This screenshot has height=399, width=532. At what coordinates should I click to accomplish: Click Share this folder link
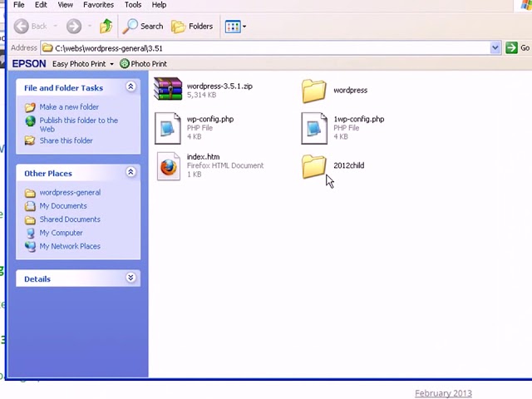(x=66, y=140)
